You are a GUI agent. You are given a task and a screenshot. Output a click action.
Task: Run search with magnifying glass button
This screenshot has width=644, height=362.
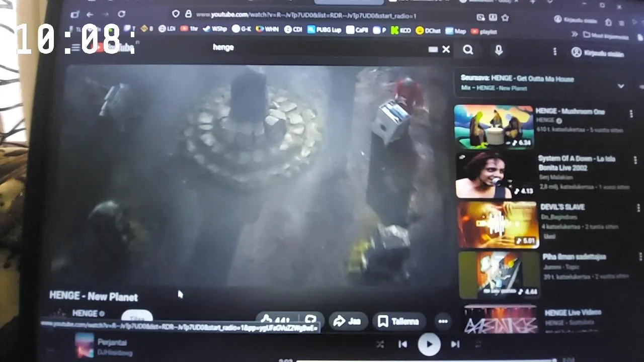tap(468, 50)
